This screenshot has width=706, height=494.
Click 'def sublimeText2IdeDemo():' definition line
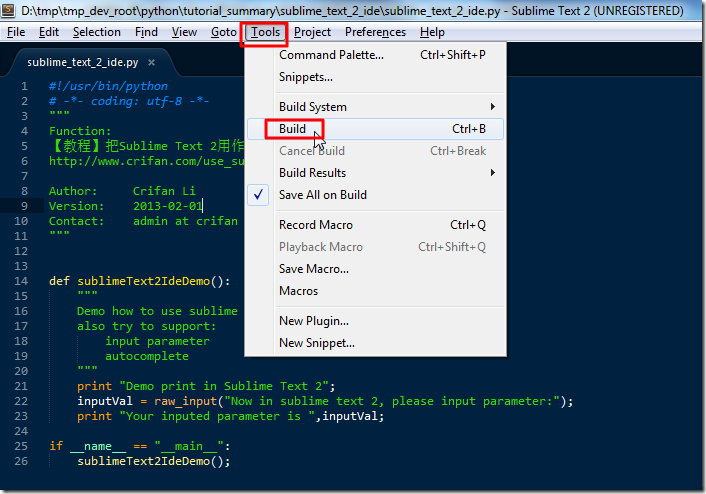[x=140, y=281]
